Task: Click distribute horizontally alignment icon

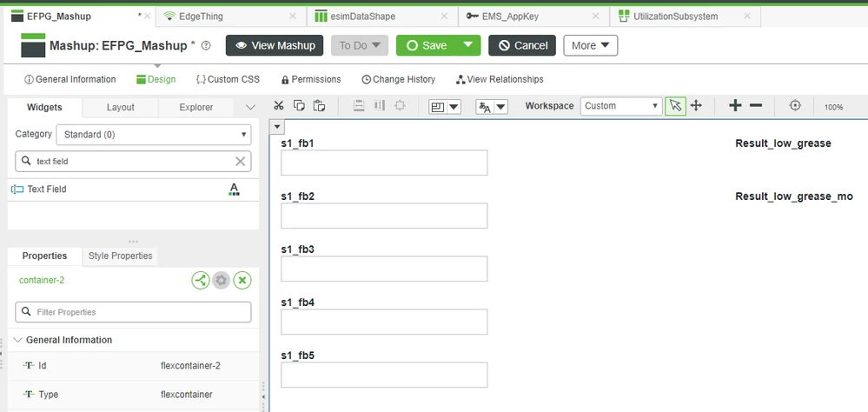Action: click(379, 105)
